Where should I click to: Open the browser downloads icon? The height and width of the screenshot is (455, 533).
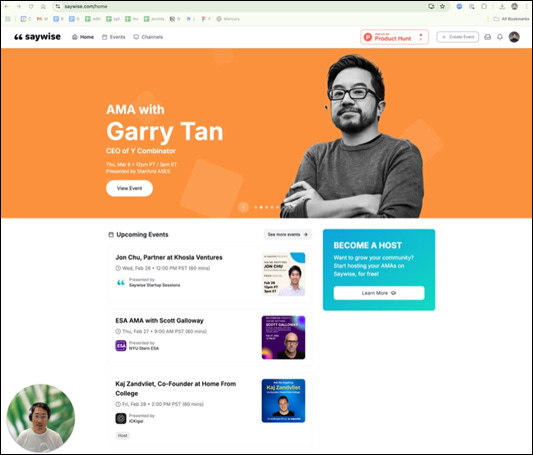[x=502, y=6]
